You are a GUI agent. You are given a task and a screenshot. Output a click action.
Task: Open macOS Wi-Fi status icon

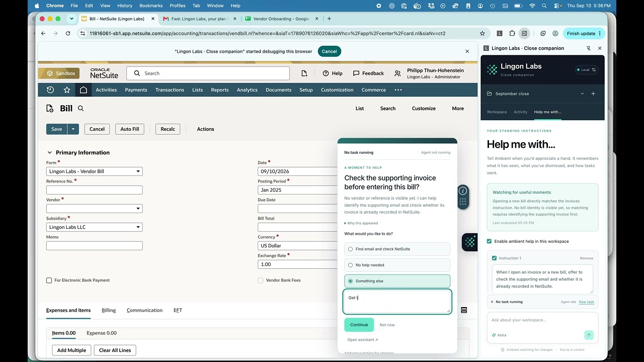pyautogui.click(x=532, y=6)
